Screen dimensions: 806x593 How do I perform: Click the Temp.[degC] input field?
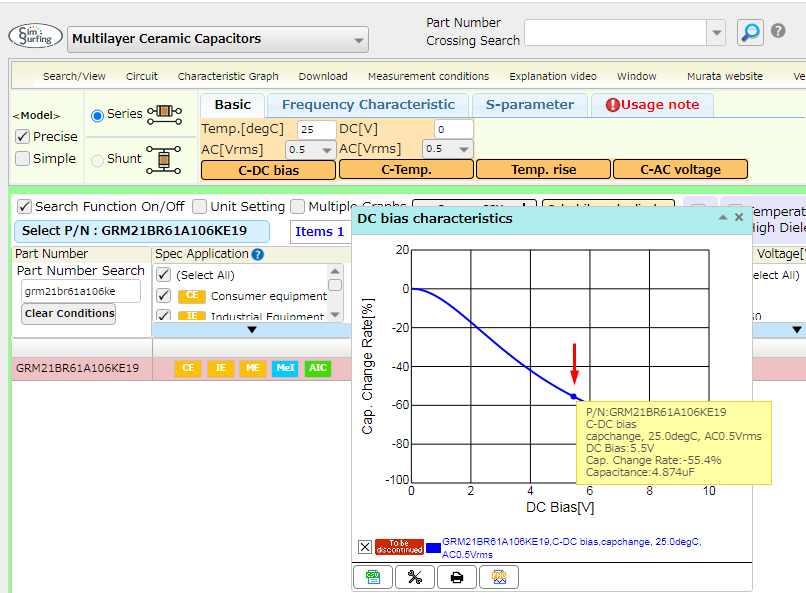(x=317, y=129)
